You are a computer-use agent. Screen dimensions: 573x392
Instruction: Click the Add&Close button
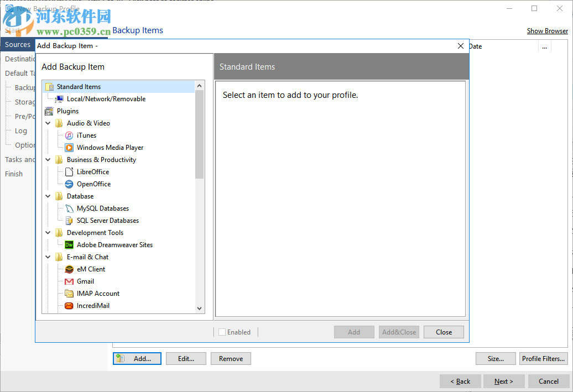point(399,332)
